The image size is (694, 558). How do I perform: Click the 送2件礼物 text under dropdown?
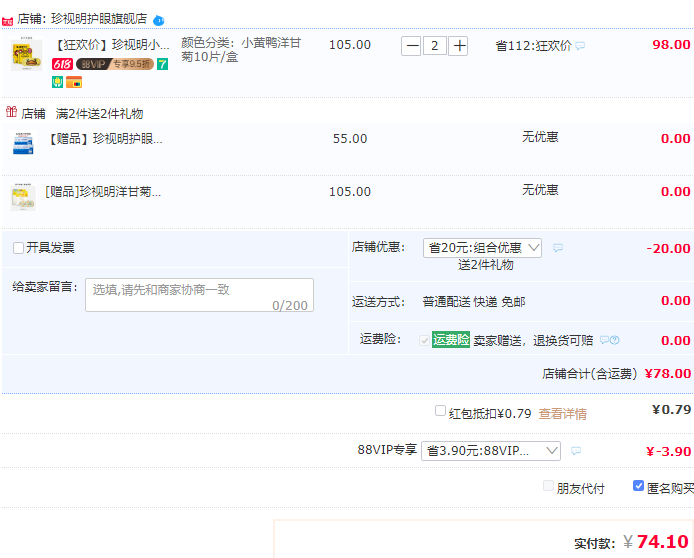486,265
